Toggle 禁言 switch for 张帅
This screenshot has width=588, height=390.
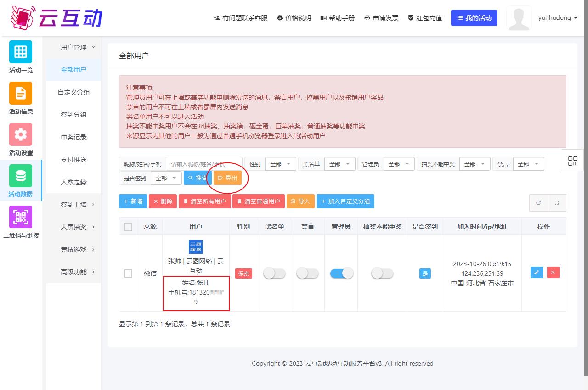[307, 273]
